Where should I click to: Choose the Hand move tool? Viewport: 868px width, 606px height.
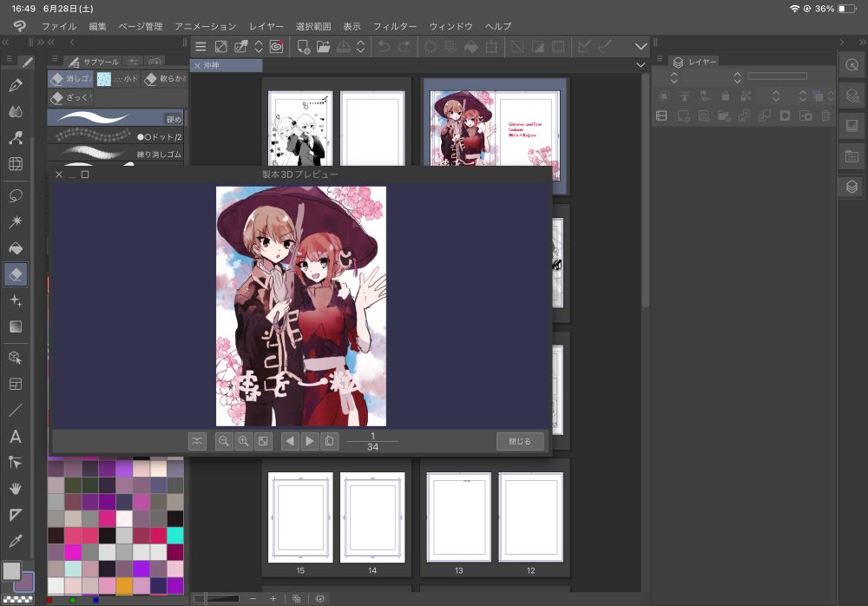tap(16, 489)
